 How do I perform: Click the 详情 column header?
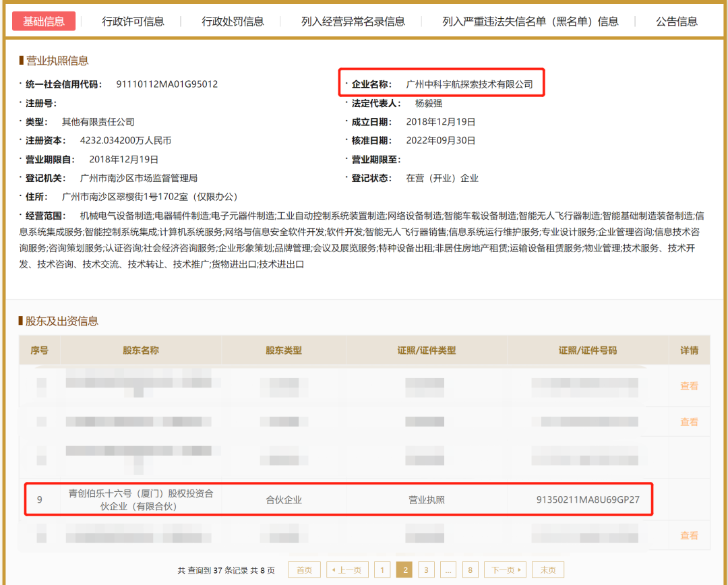689,350
